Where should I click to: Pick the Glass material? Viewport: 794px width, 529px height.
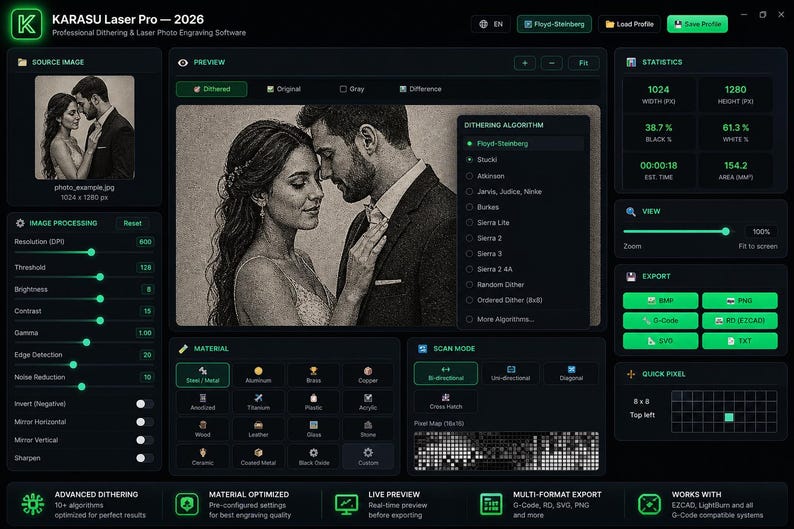[313, 429]
